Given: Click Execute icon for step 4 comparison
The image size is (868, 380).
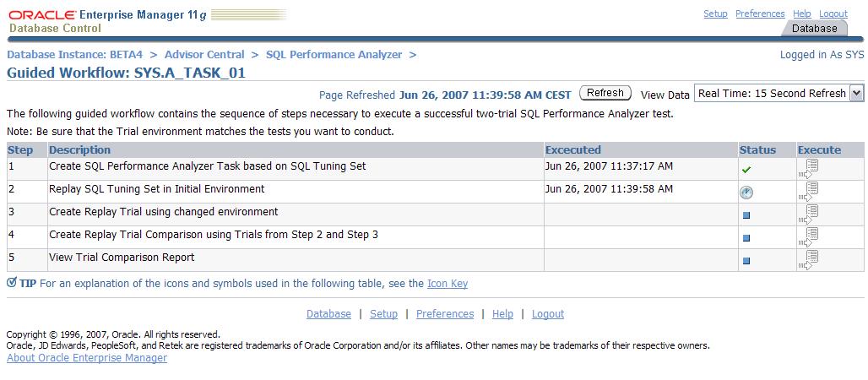Looking at the screenshot, I should (808, 237).
